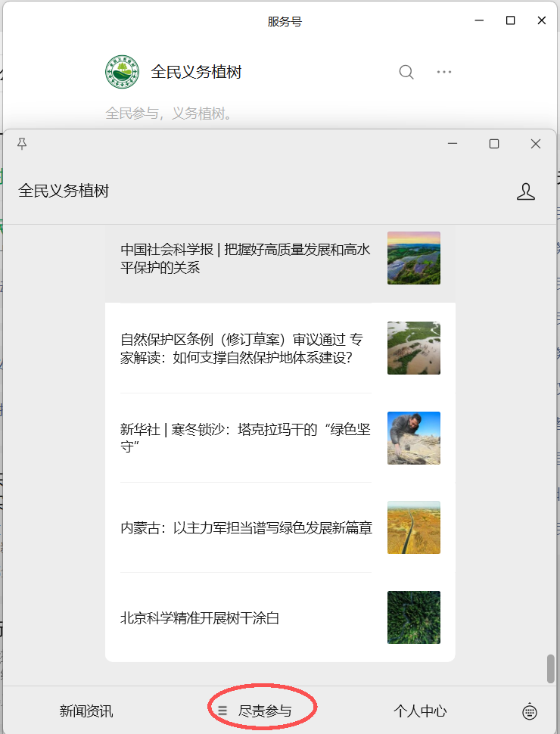This screenshot has height=734, width=560.
Task: Click the 全民义务植树 account logo
Action: tap(122, 72)
